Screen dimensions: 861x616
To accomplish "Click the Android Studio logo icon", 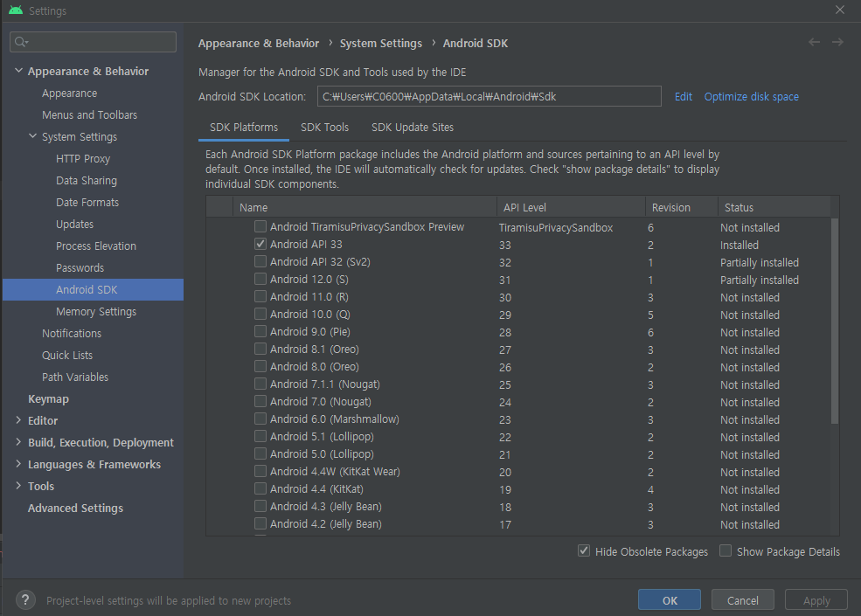I will click(x=16, y=10).
